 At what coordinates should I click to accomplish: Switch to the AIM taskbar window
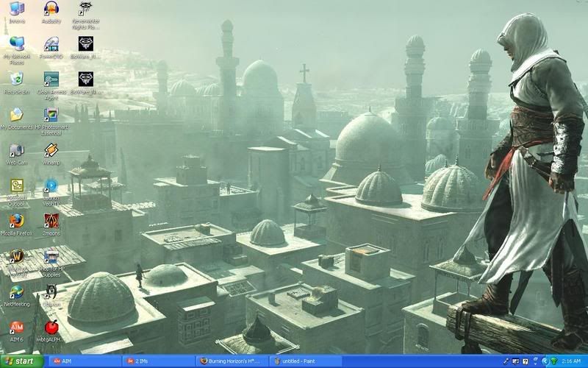point(85,361)
